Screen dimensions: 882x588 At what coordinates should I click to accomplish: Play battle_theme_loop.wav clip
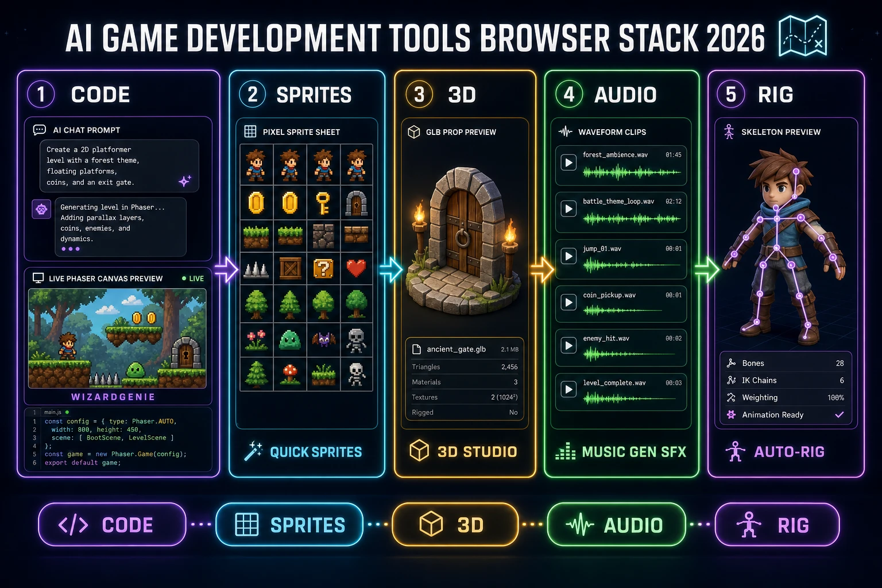coord(568,209)
